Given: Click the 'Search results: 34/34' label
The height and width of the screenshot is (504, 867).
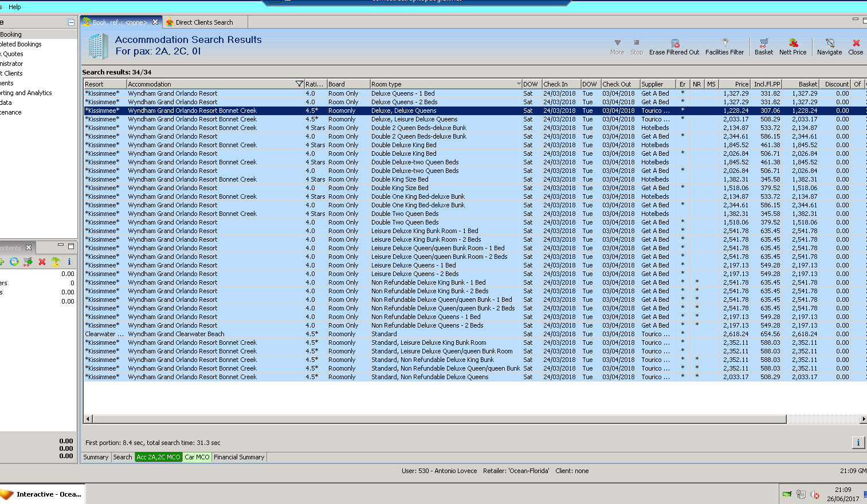Looking at the screenshot, I should pos(117,72).
